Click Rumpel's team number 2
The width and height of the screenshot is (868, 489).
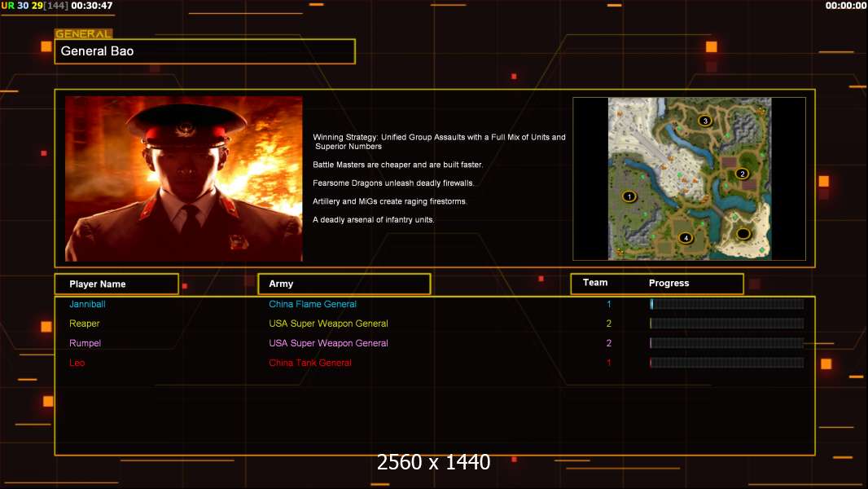(x=609, y=343)
